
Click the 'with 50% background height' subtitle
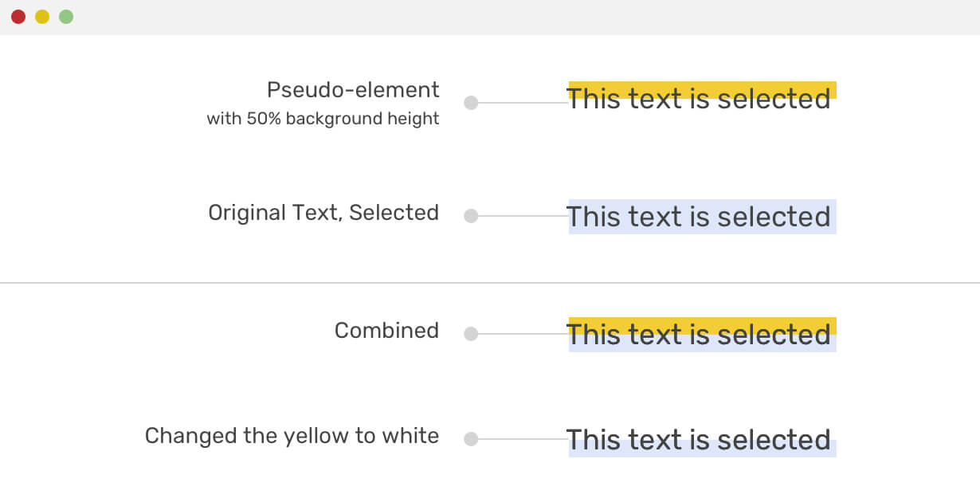pyautogui.click(x=323, y=119)
